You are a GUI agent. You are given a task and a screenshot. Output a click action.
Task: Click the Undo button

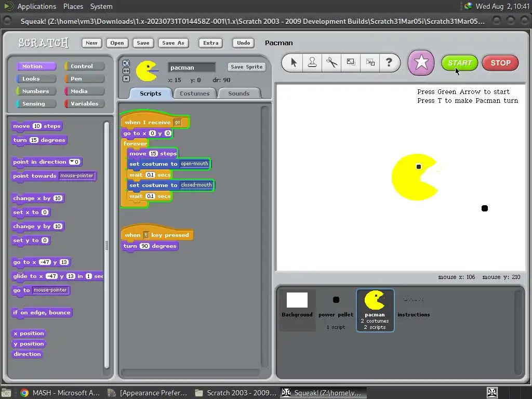[x=243, y=43]
